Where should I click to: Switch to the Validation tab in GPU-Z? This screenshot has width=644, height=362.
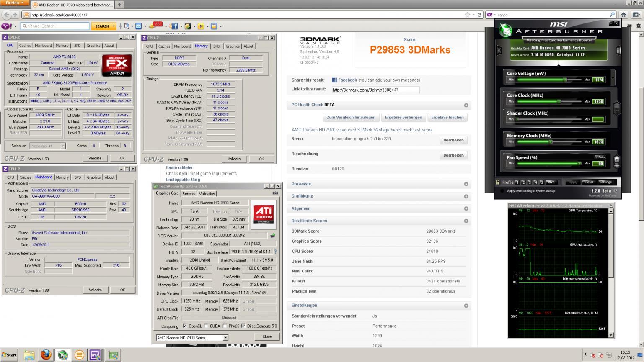point(207,194)
